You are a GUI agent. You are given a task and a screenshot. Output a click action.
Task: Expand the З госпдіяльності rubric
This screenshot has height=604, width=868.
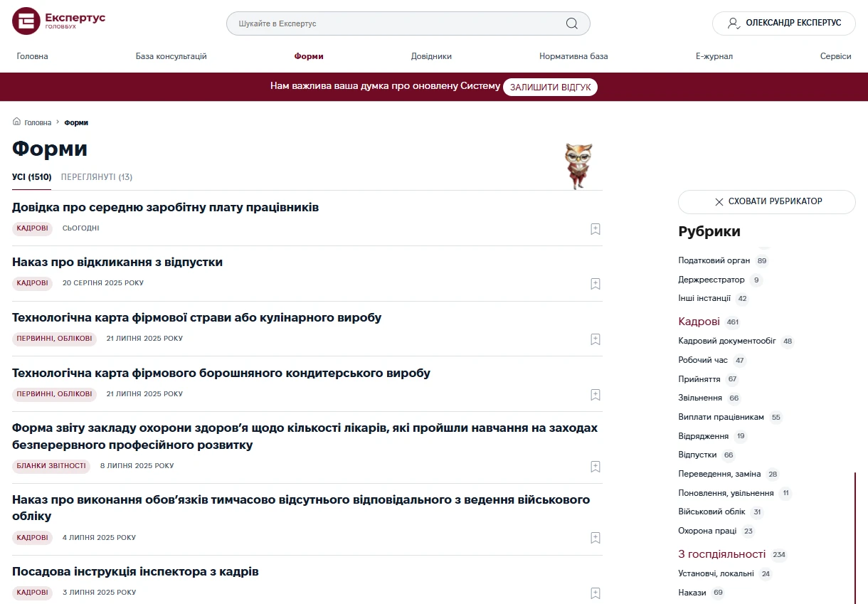[x=722, y=554]
